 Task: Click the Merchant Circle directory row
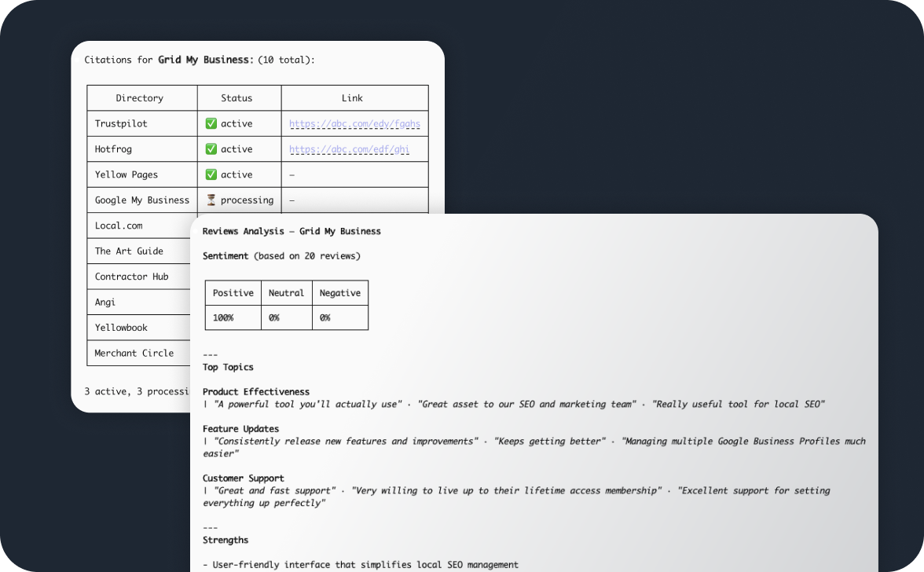click(139, 353)
